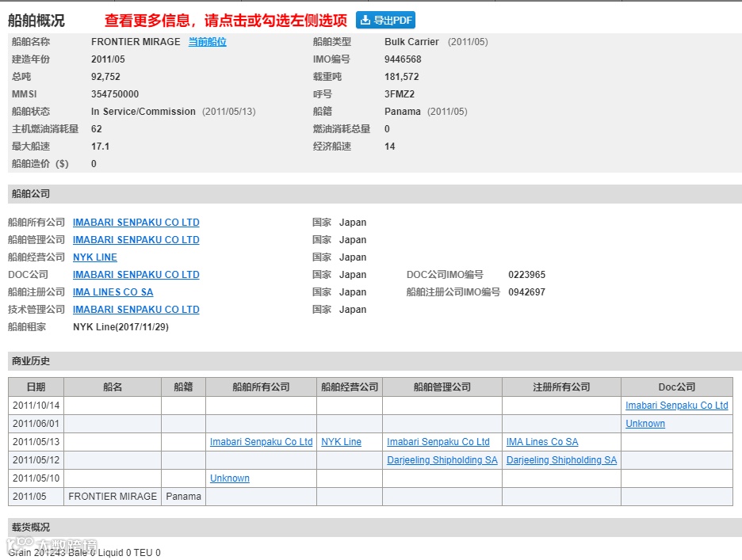
Task: Select max speed value 17.1
Action: 100,147
